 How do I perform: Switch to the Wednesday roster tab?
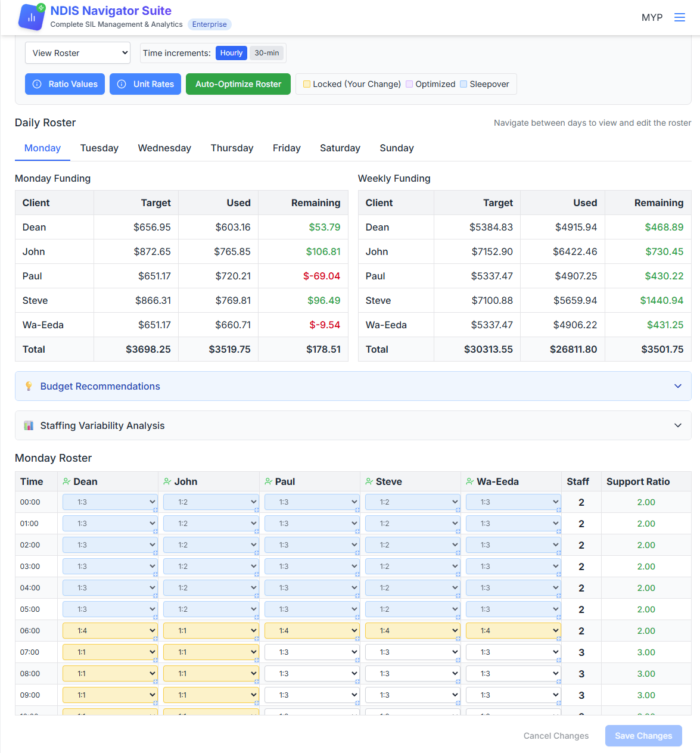click(164, 148)
